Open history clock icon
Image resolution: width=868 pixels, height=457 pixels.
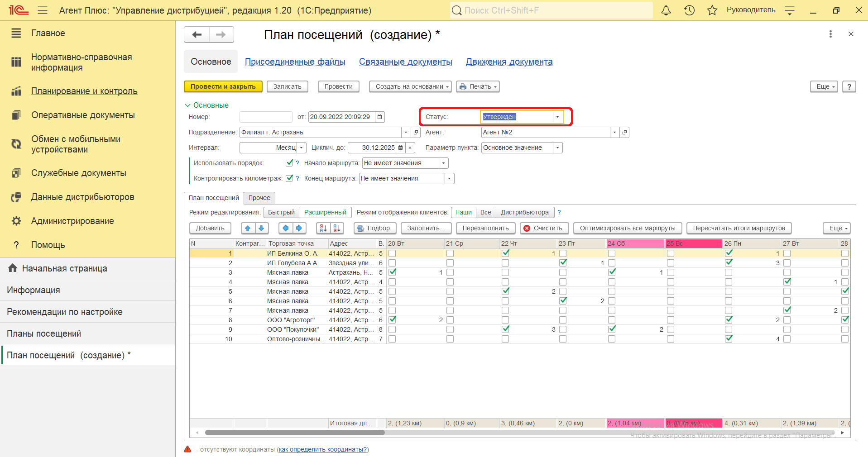689,10
